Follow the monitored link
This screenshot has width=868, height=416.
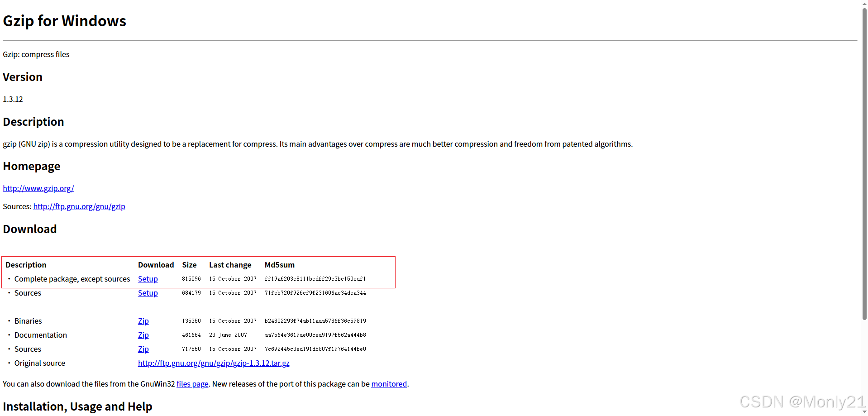pyautogui.click(x=389, y=384)
